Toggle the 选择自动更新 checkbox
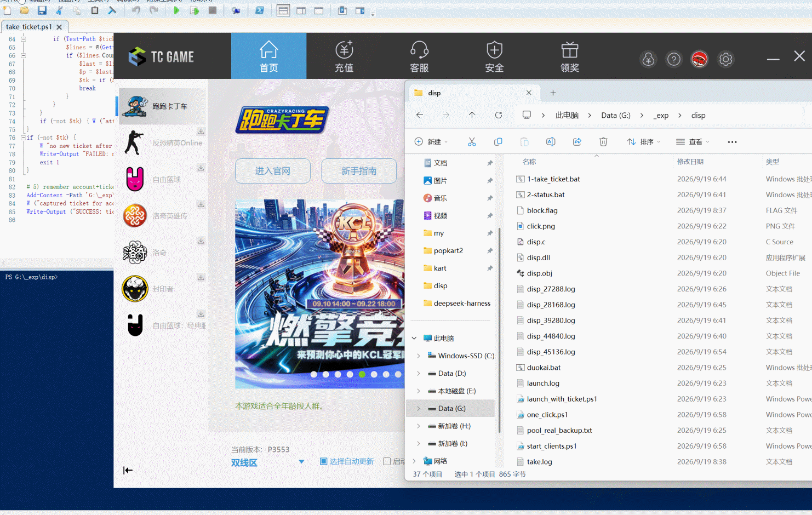 click(323, 461)
